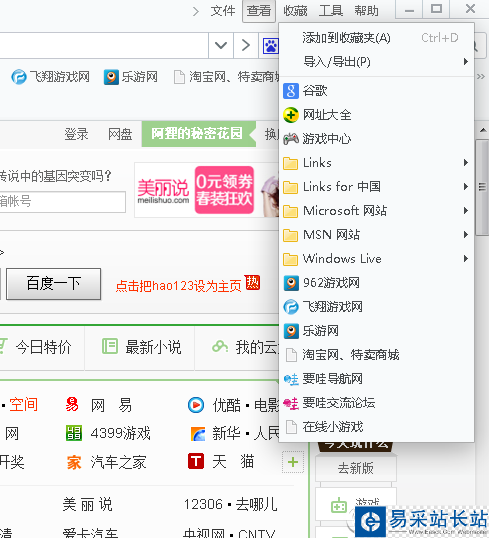Click the 今日特价 tab
The image size is (489, 538).
tap(43, 347)
